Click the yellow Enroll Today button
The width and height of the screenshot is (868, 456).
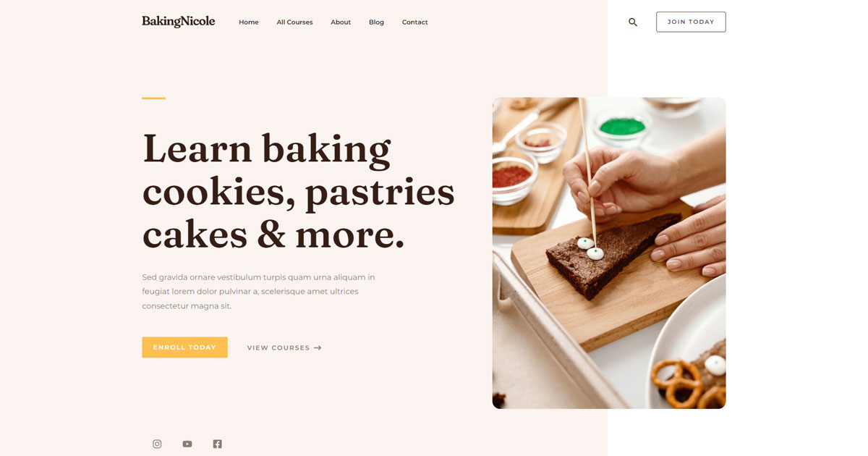point(184,347)
